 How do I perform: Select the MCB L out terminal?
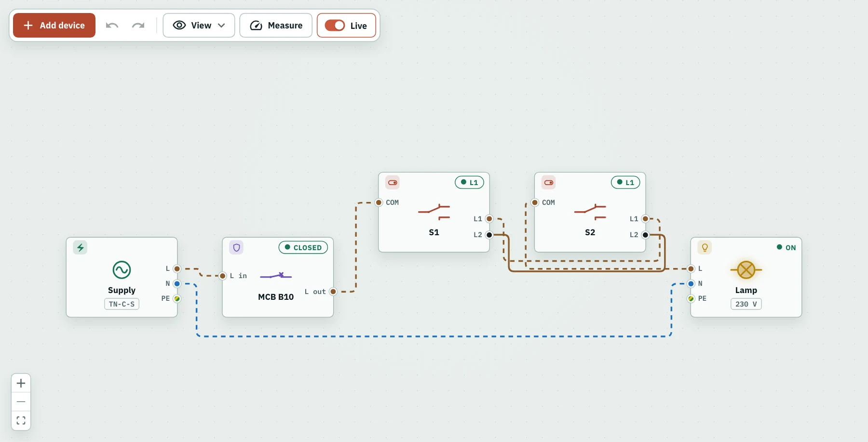[x=333, y=292]
